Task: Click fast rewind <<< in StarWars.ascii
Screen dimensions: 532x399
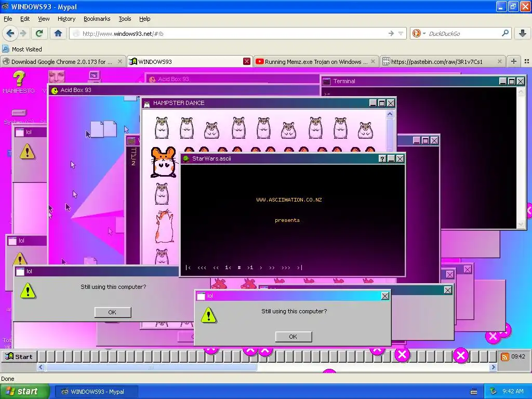Action: coord(202,268)
